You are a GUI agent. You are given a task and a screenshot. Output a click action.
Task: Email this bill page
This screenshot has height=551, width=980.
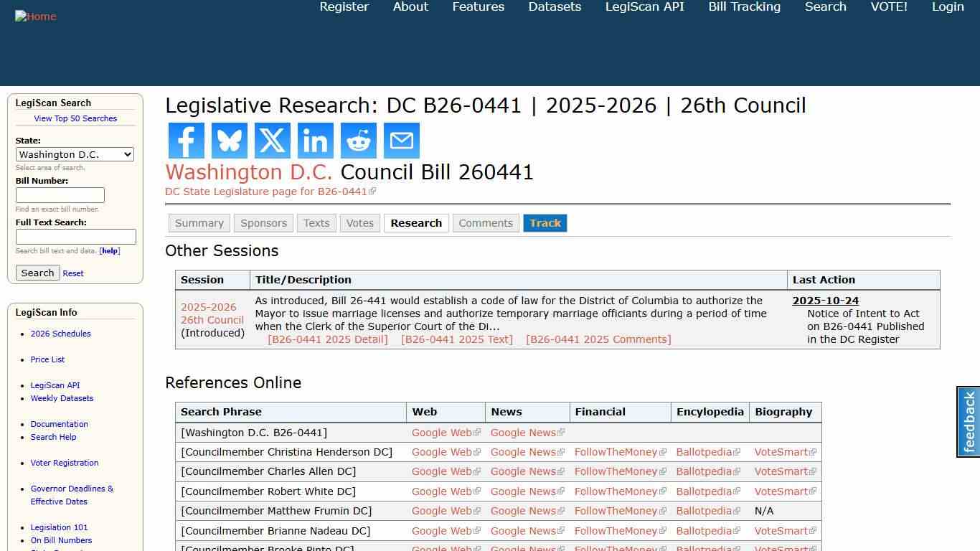click(x=401, y=141)
